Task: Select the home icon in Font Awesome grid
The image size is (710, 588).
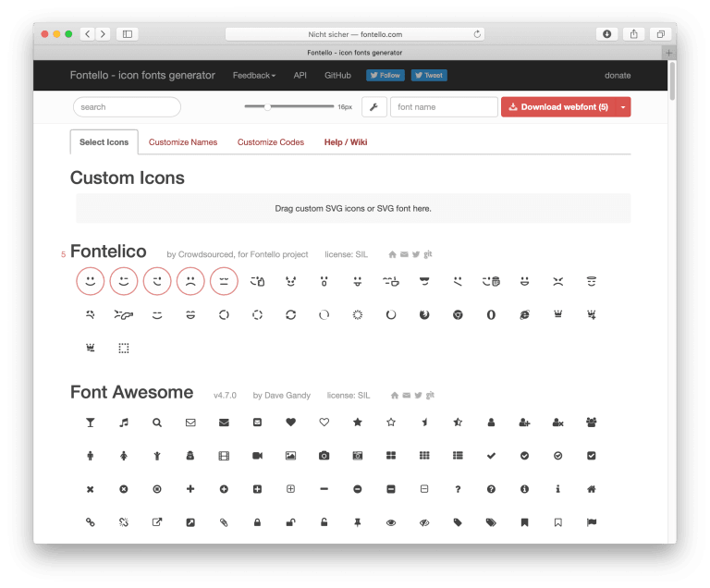Action: click(x=592, y=489)
